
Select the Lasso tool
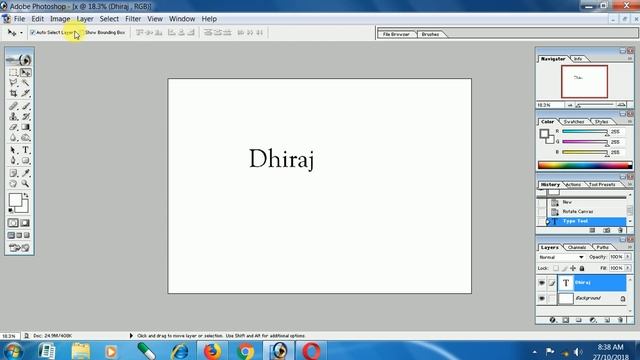tap(13, 83)
